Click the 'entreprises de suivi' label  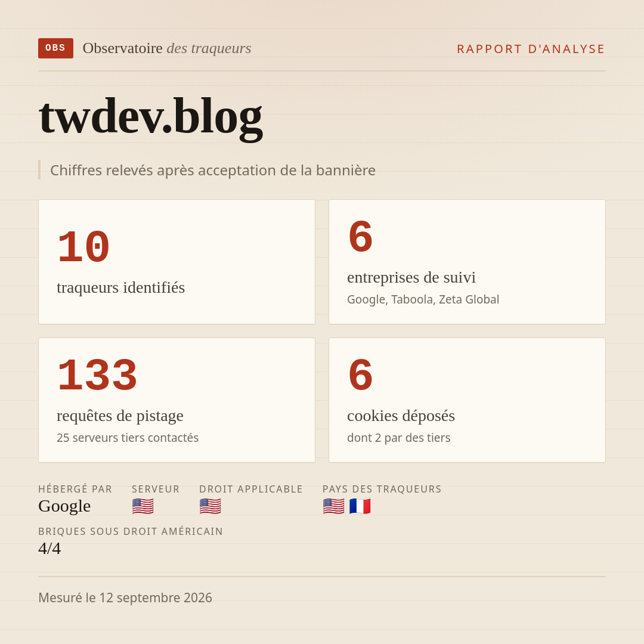pos(411,277)
